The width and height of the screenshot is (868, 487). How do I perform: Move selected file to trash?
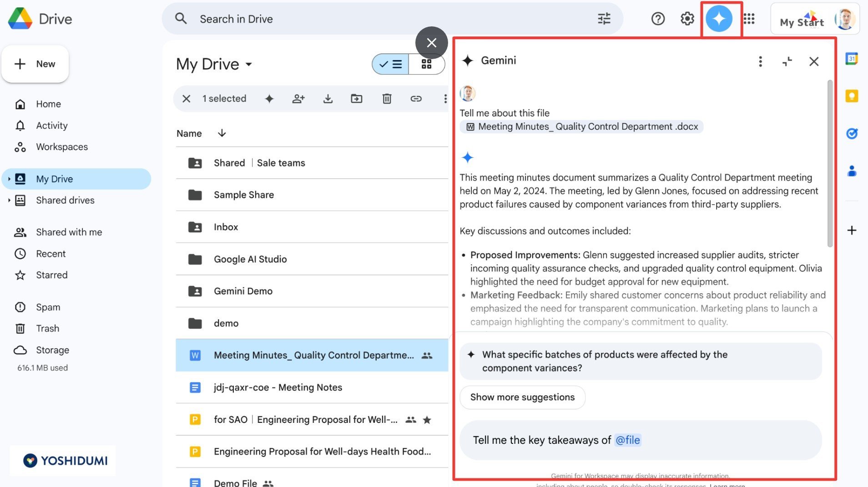pos(387,99)
